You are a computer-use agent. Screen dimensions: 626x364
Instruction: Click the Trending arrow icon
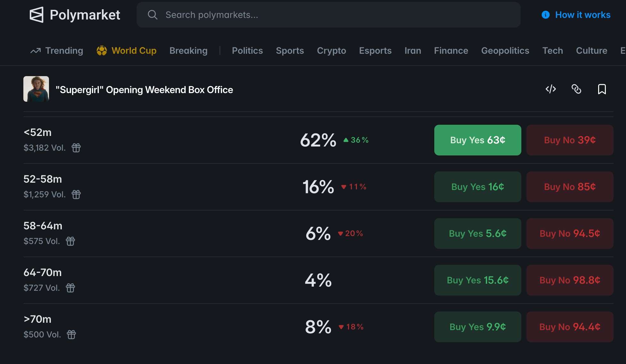[x=36, y=51]
